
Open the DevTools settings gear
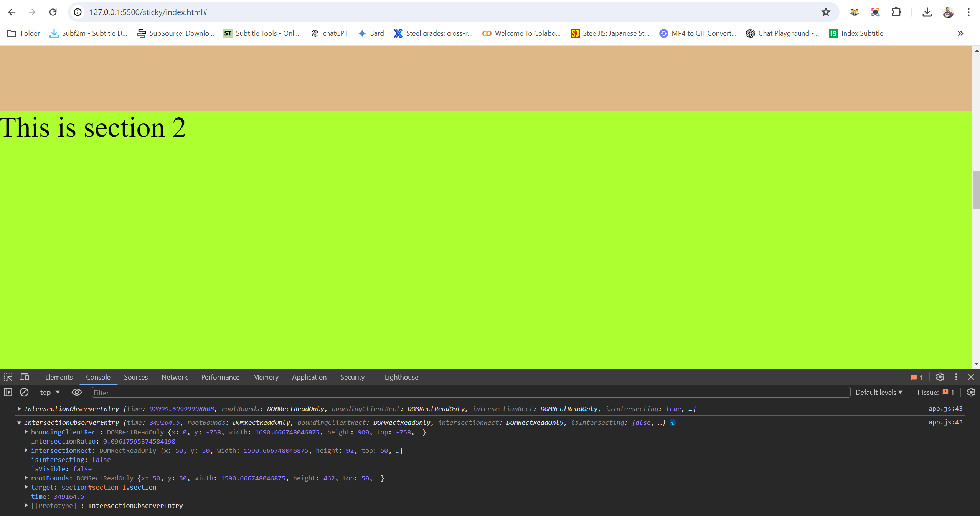940,377
